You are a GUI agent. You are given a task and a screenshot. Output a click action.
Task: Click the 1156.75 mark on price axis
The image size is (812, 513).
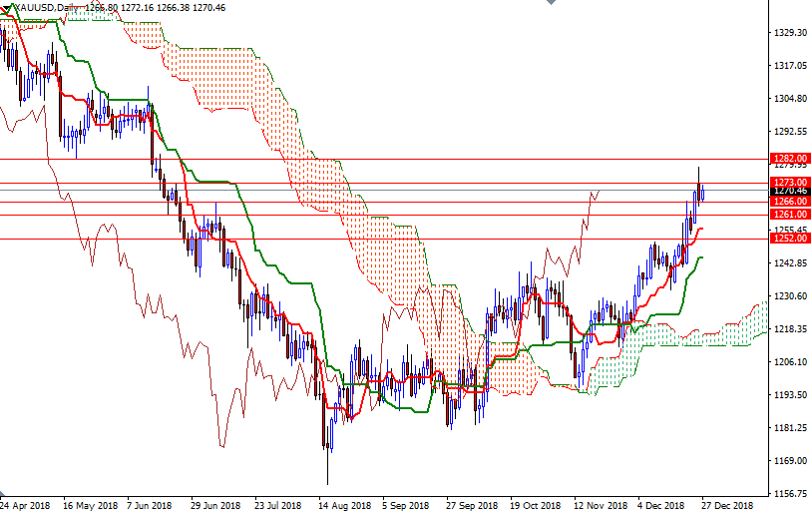tap(789, 494)
